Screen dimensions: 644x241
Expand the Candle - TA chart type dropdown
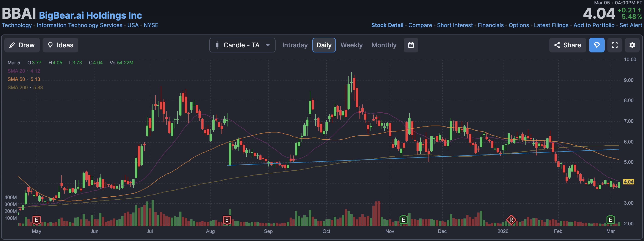tap(242, 45)
